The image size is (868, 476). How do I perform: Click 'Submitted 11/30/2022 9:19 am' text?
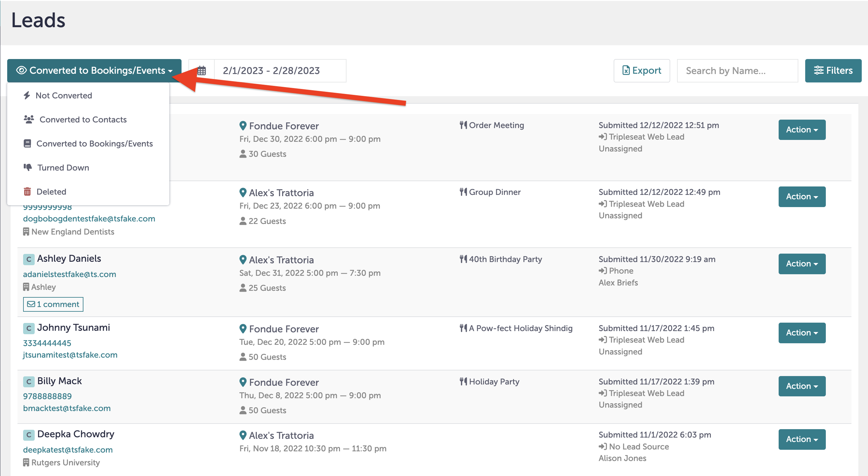pos(657,259)
